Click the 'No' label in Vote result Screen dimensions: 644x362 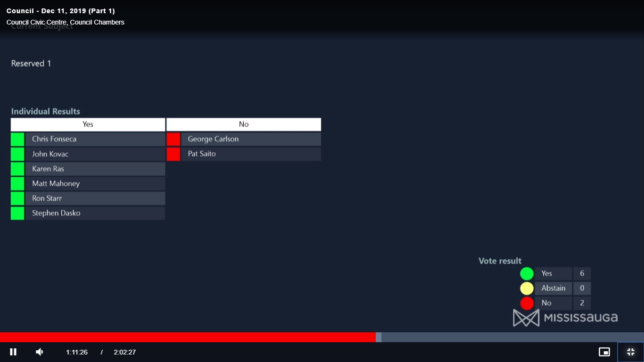[546, 303]
